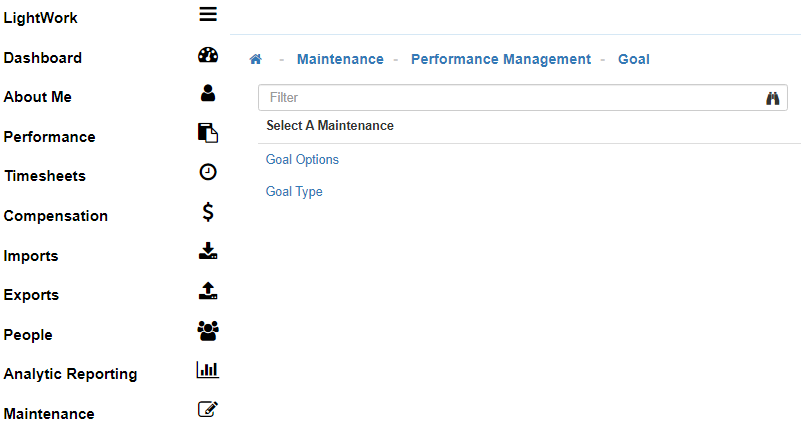The height and width of the screenshot is (439, 801).
Task: Select Timesheets label in the sidebar
Action: tap(45, 176)
